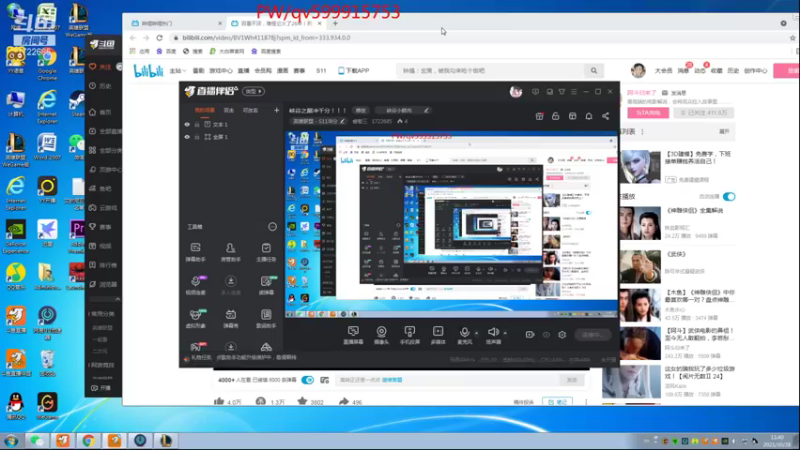Add 多媒体 media source
This screenshot has width=800, height=450.
[438, 335]
